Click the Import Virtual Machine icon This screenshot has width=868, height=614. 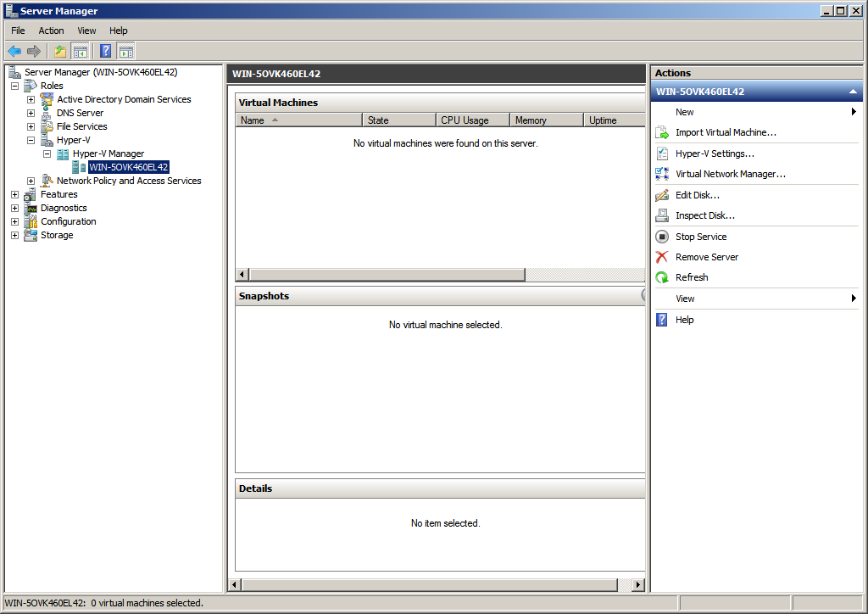coord(662,133)
